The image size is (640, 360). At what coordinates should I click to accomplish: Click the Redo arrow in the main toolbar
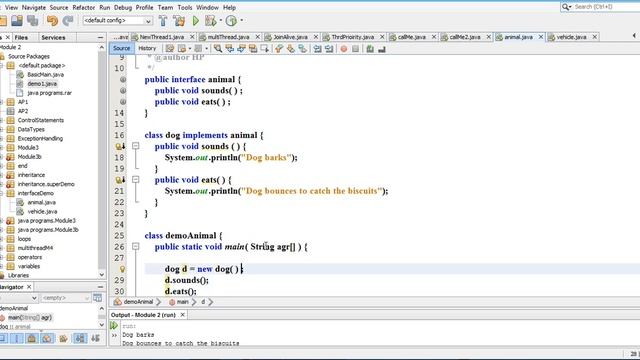click(x=68, y=20)
